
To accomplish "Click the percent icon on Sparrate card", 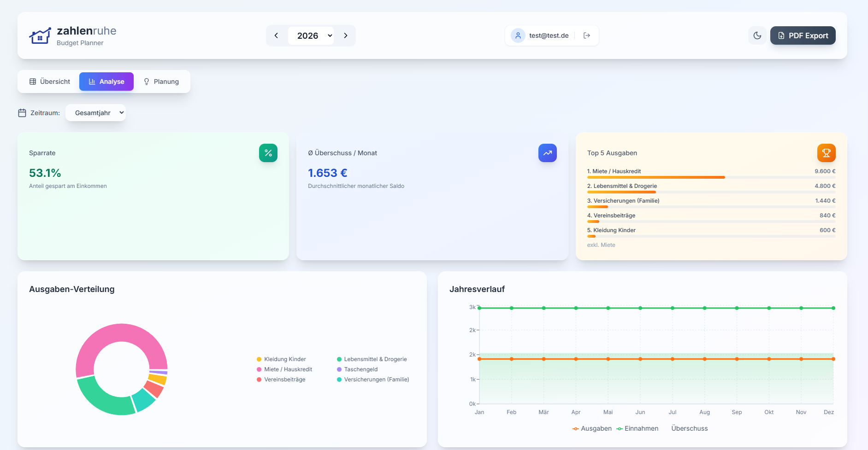I will 268,152.
